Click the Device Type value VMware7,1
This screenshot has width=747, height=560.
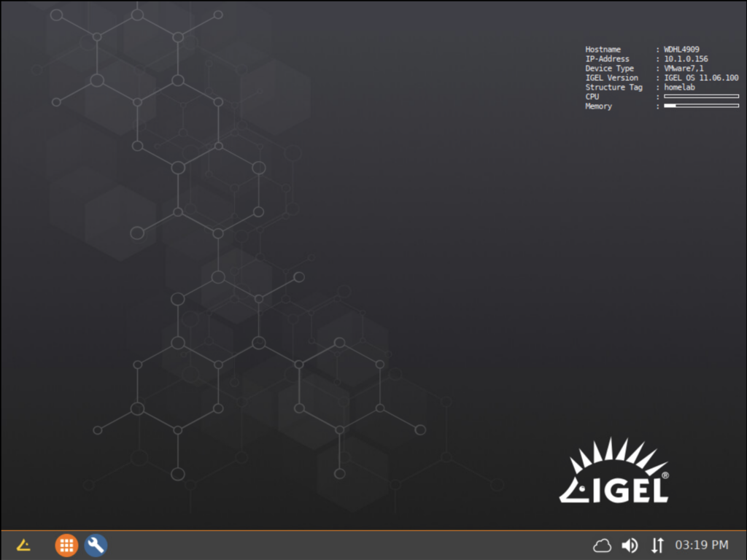tap(684, 69)
